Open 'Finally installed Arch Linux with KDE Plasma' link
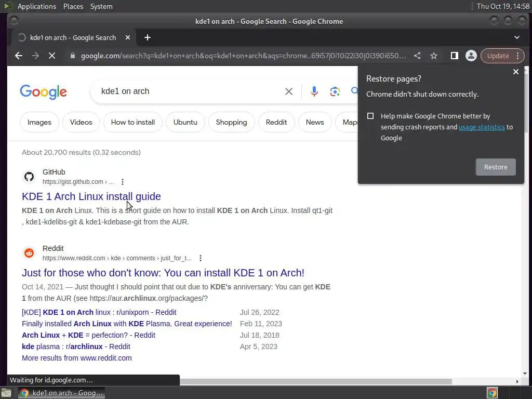 (x=127, y=324)
